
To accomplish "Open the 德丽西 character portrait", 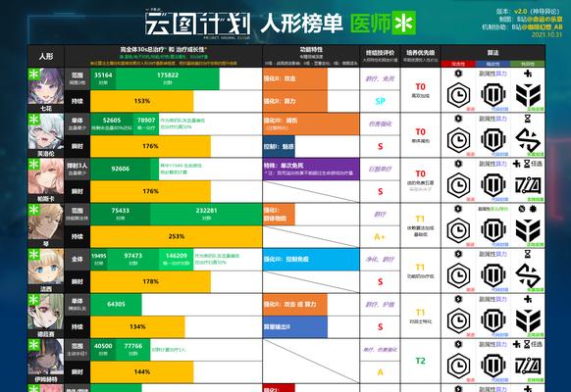I will point(46,312).
